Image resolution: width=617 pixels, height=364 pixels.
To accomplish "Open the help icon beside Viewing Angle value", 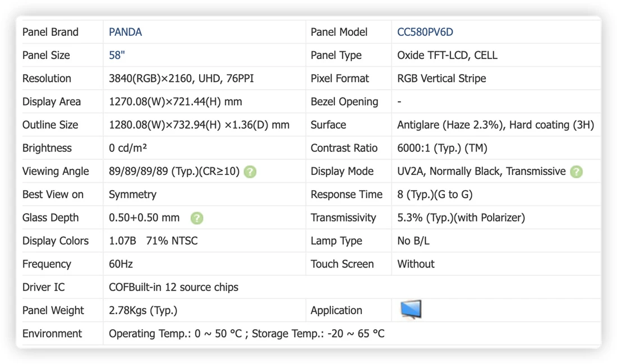I will pos(250,172).
